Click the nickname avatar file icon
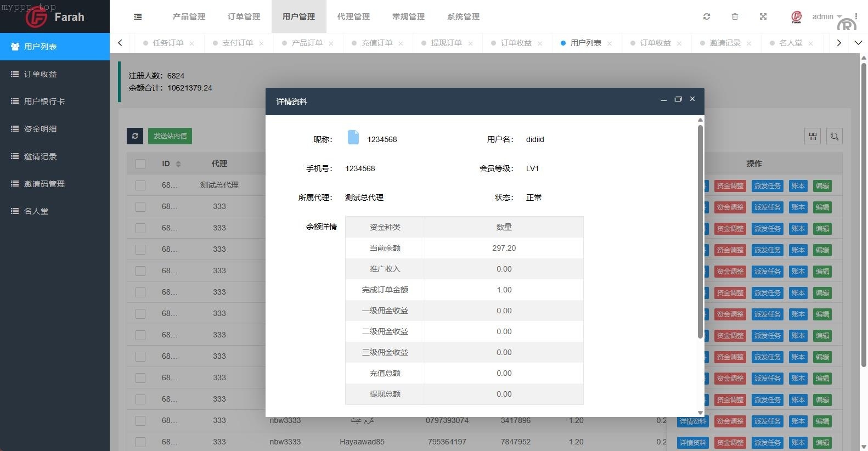 (x=353, y=138)
